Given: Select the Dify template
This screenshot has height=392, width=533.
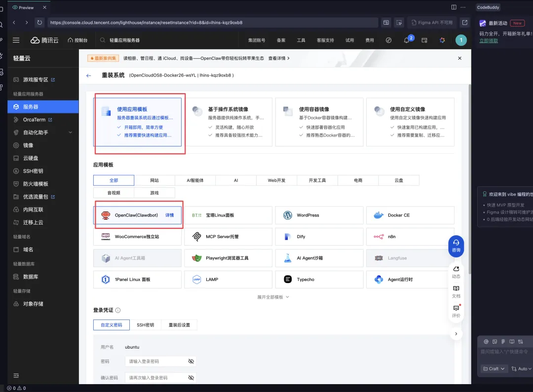Looking at the screenshot, I should point(319,236).
